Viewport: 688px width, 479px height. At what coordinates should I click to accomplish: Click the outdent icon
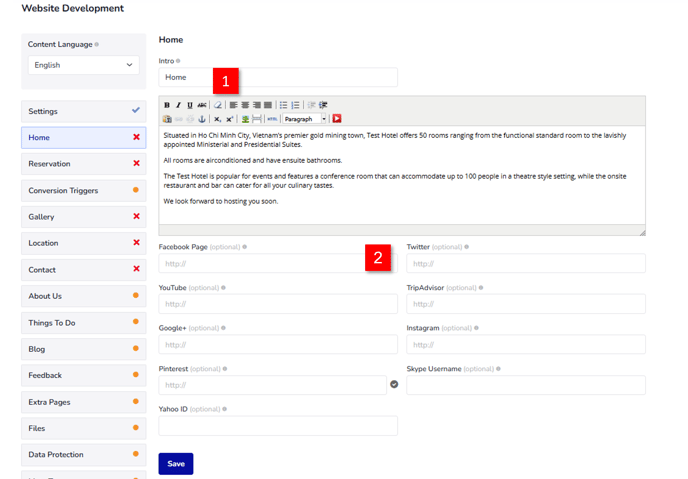click(312, 105)
